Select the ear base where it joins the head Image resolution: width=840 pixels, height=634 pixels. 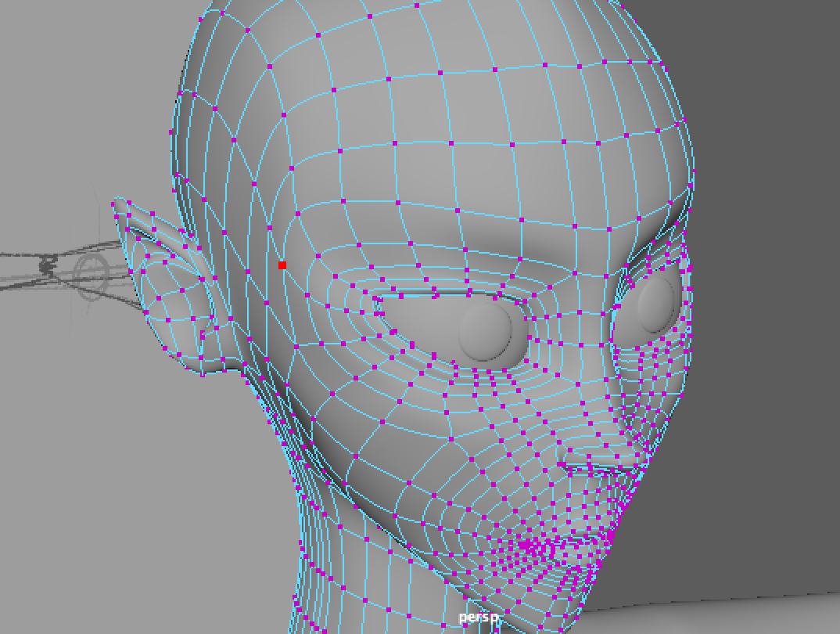coord(227,344)
